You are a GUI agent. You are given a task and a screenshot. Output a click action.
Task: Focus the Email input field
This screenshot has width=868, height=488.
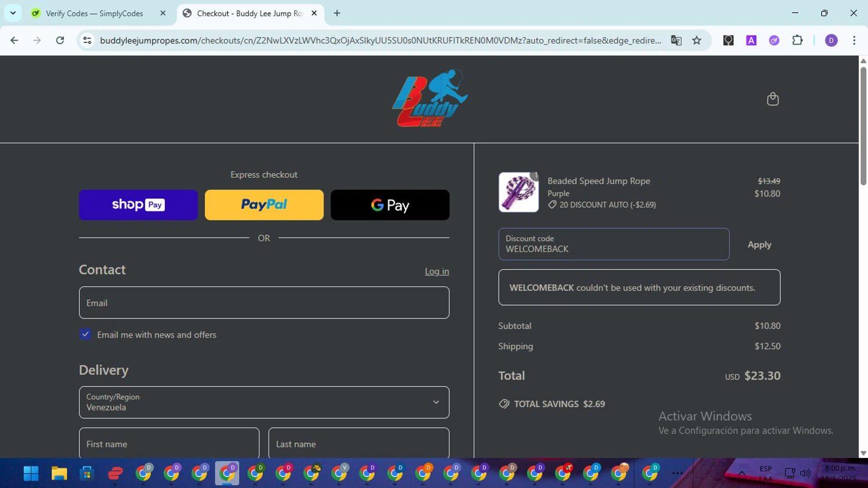click(264, 303)
